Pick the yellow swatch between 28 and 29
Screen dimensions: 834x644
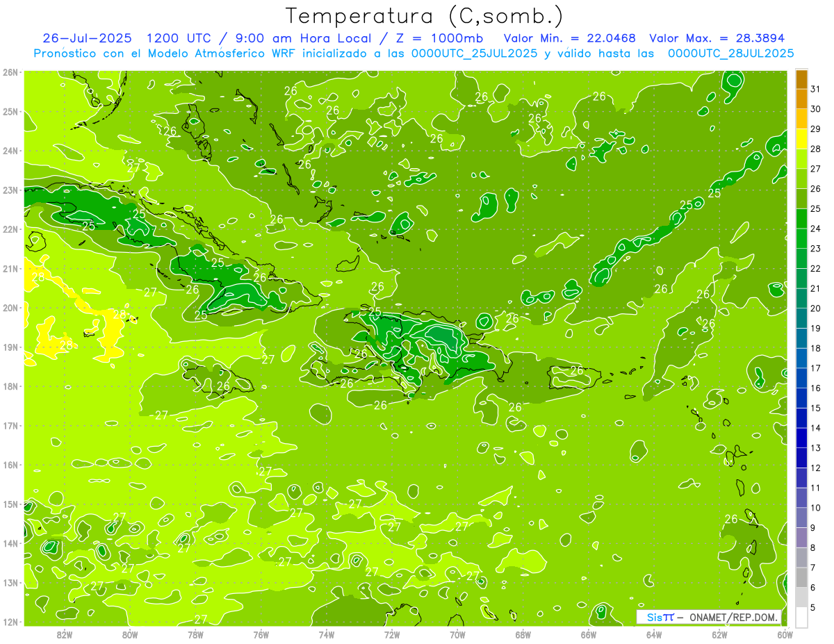coord(801,139)
